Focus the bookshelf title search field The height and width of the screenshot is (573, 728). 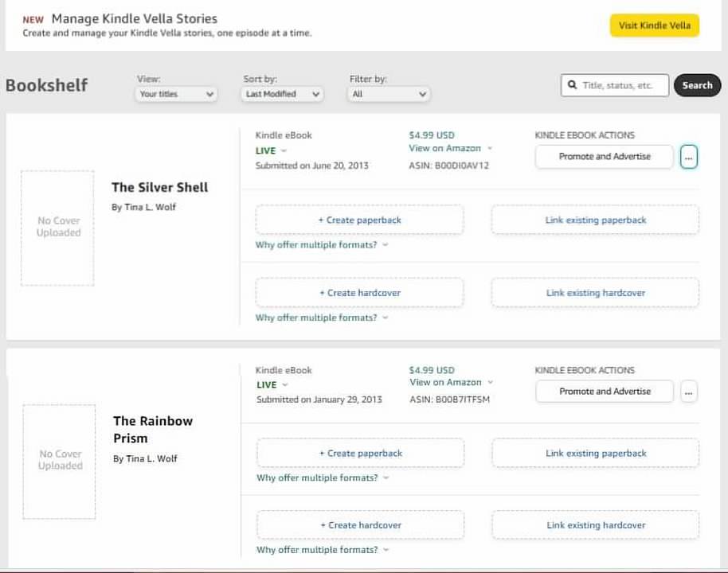615,85
